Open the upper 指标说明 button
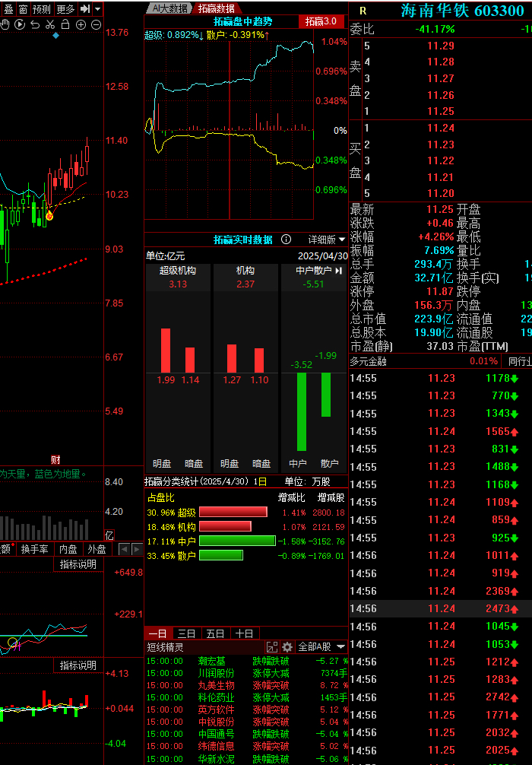Screen dimensions: 532x765 pos(78,564)
